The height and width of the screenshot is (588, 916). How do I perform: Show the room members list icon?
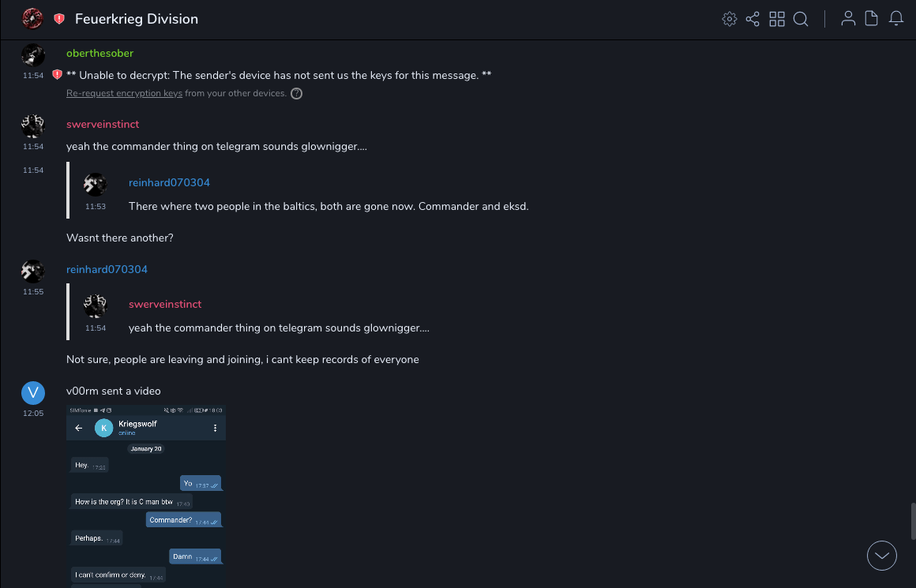coord(848,19)
